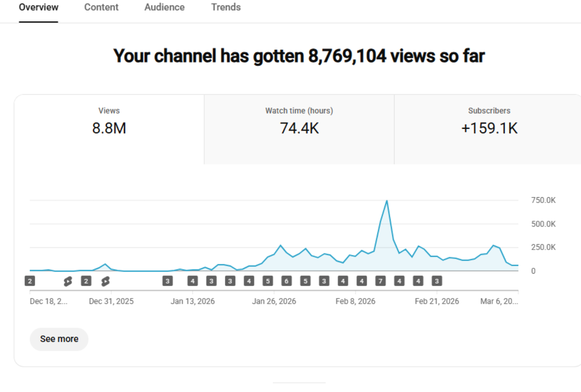Select marker 4 above Jan 13, 2026
This screenshot has height=392, width=581.
pyautogui.click(x=192, y=281)
